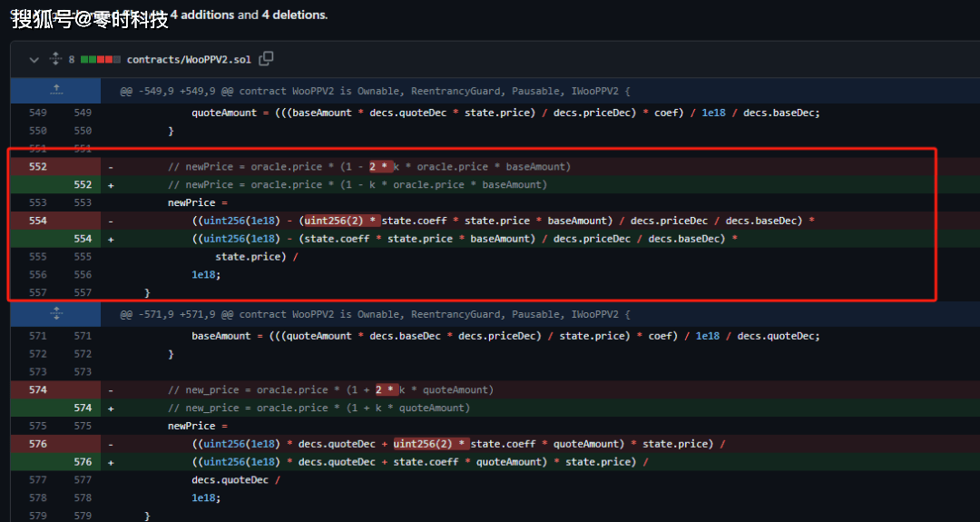Click the baseAmount assignment code on line 571

click(505, 336)
